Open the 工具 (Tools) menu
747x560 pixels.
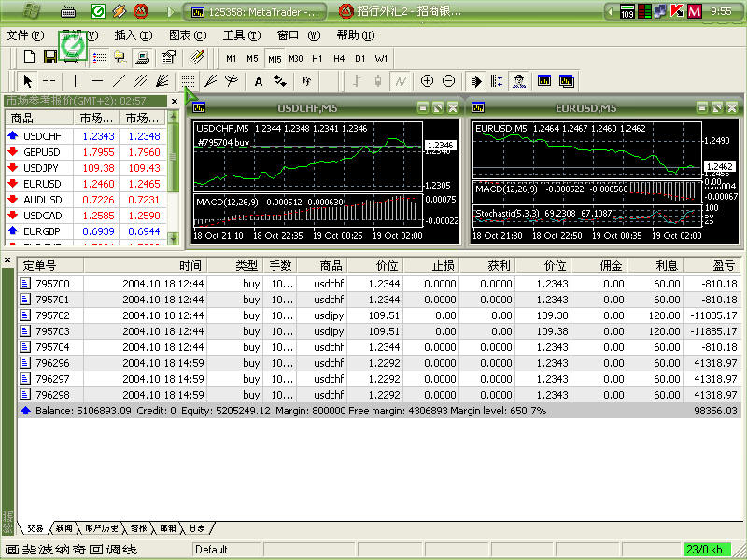(x=240, y=35)
